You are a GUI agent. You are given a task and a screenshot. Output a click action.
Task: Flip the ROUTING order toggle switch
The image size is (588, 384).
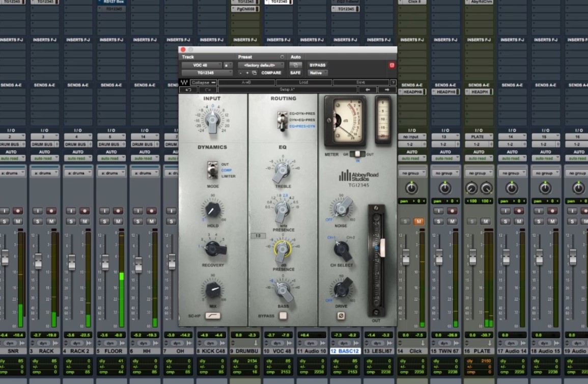pyautogui.click(x=282, y=120)
